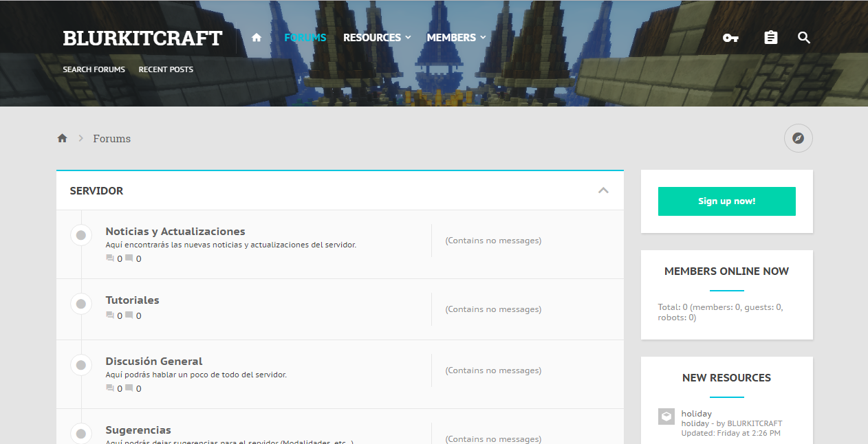Click the register clipboard icon
This screenshot has width=868, height=444.
point(770,38)
